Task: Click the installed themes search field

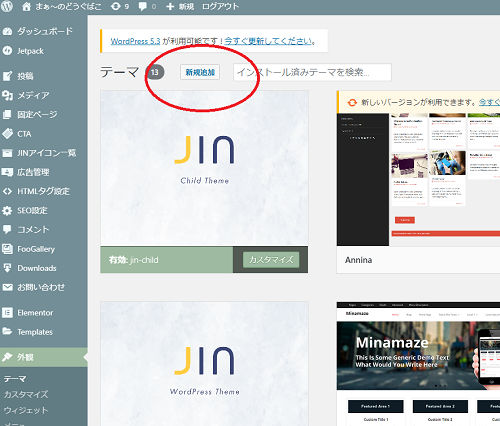Action: [312, 72]
